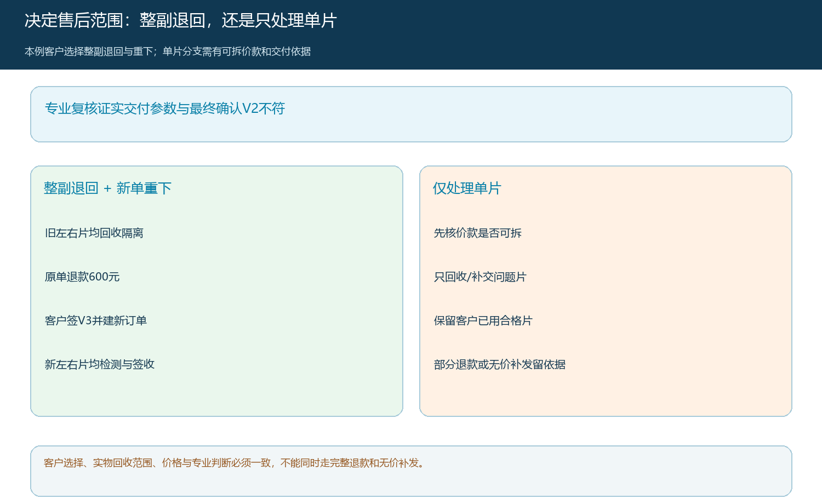The width and height of the screenshot is (822, 504).
Task: Select the item 旧左右片均回收隔离
Action: pos(94,233)
